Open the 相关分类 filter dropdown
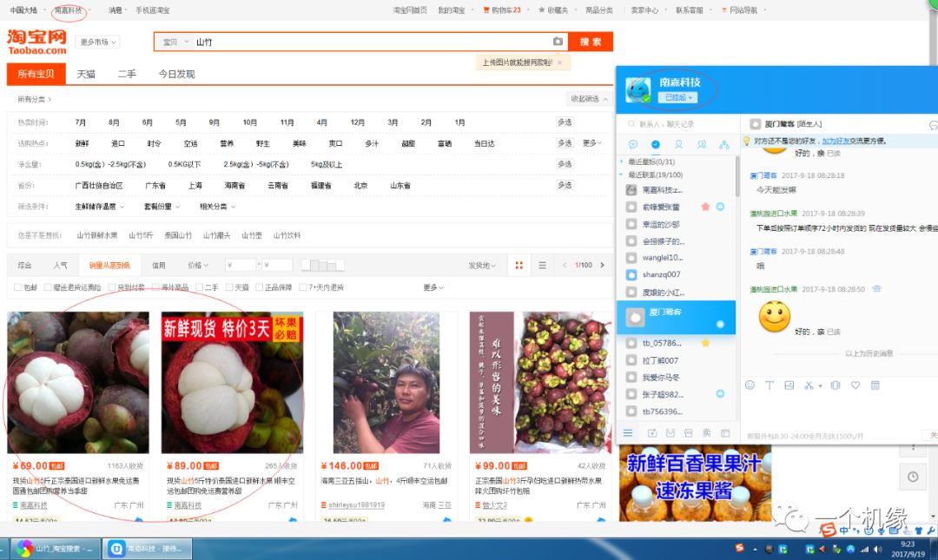The width and height of the screenshot is (938, 560). point(218,207)
